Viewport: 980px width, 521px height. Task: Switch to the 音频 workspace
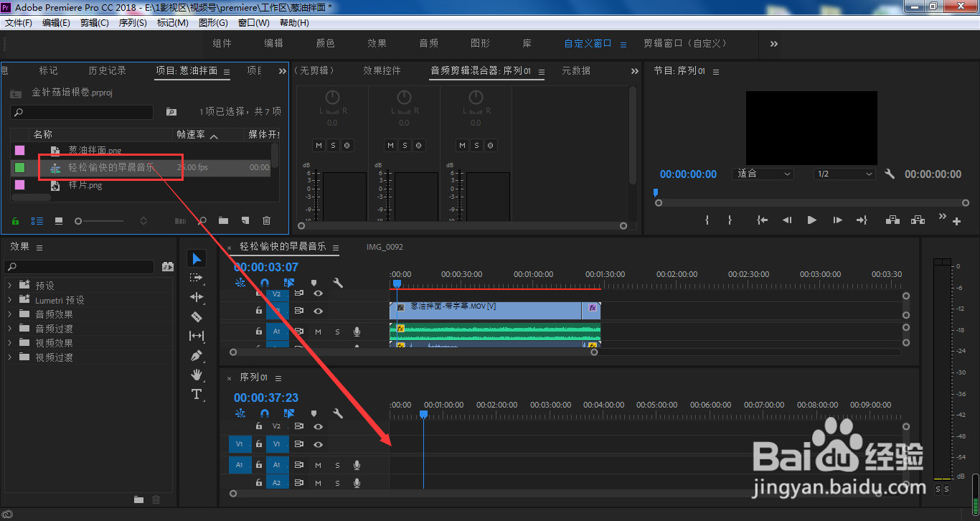(x=429, y=43)
